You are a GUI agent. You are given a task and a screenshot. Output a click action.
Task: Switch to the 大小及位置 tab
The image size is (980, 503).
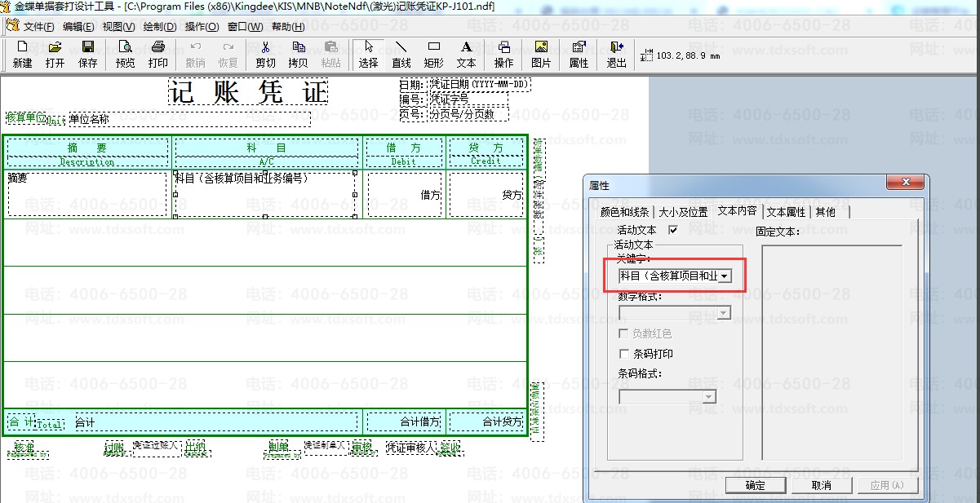684,212
